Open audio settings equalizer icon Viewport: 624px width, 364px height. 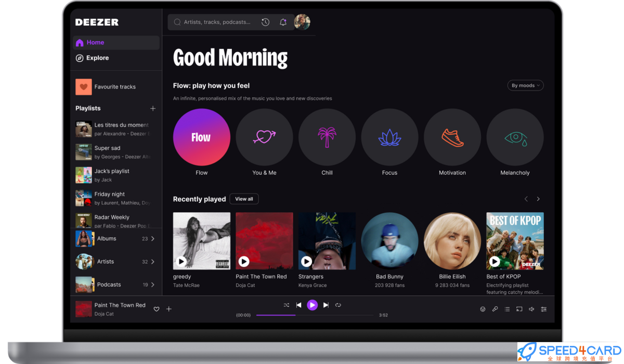[x=544, y=309]
